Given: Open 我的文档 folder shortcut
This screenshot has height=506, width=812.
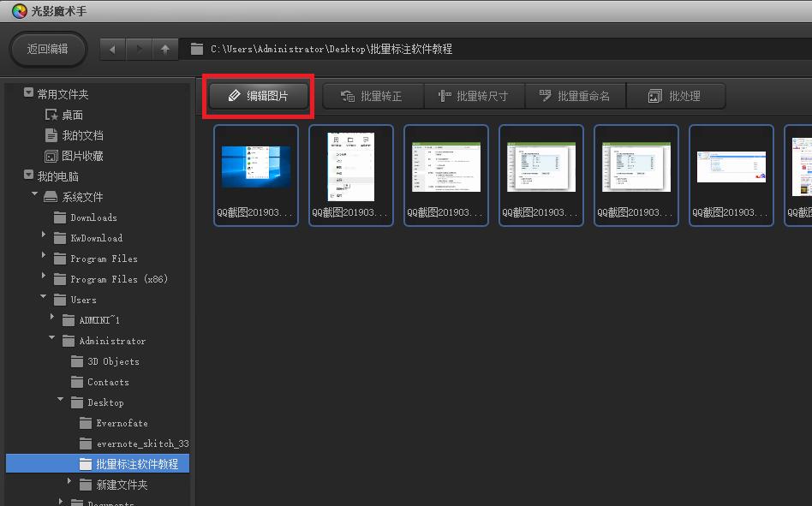Looking at the screenshot, I should click(74, 135).
